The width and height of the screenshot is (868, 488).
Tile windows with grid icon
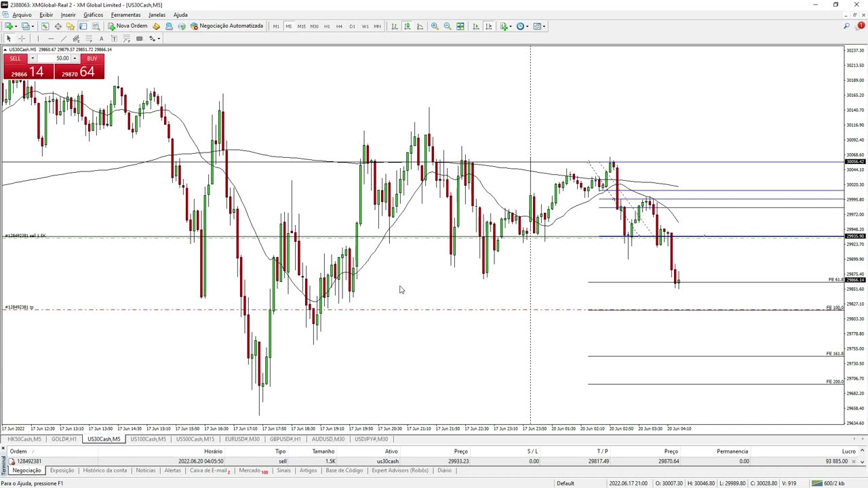[x=460, y=26]
